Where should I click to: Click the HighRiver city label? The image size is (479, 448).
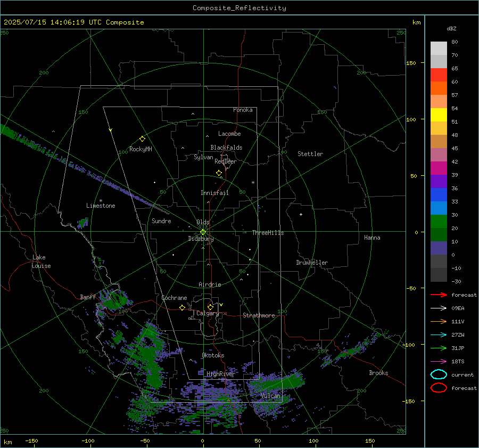pyautogui.click(x=220, y=374)
